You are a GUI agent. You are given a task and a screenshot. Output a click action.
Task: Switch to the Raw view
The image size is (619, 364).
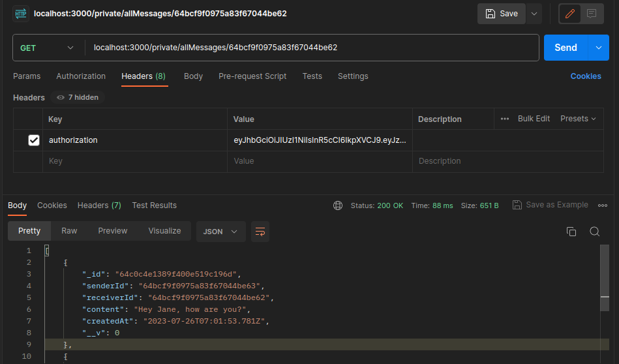[69, 231]
